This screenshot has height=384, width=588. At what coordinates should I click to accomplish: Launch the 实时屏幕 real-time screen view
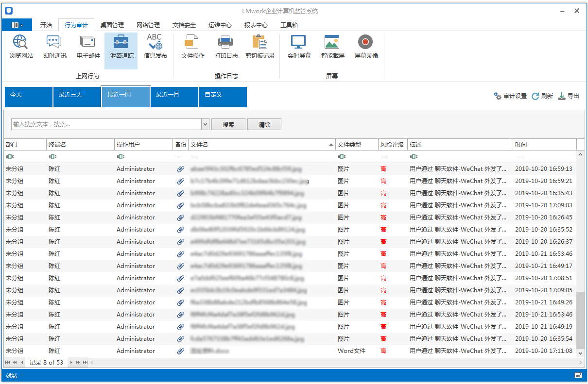pyautogui.click(x=299, y=48)
